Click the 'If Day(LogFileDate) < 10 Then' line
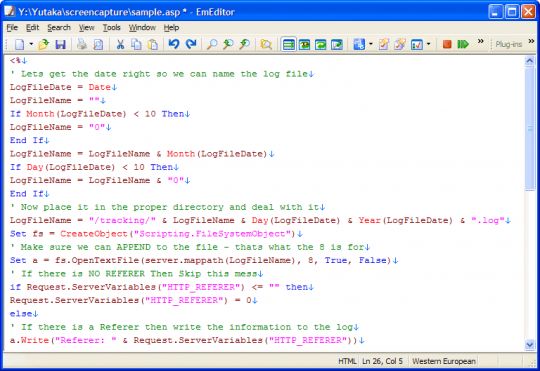The image size is (540, 371). (x=94, y=167)
